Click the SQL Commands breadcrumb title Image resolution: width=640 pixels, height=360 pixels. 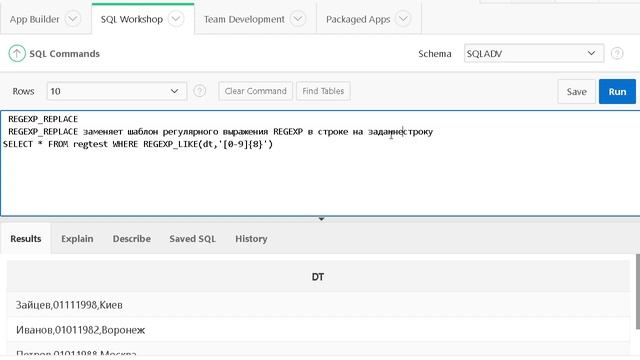click(x=64, y=53)
